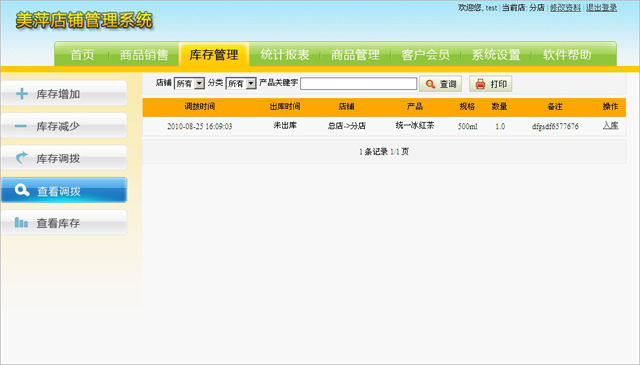Click the plus icon beside 库存增加

22,94
